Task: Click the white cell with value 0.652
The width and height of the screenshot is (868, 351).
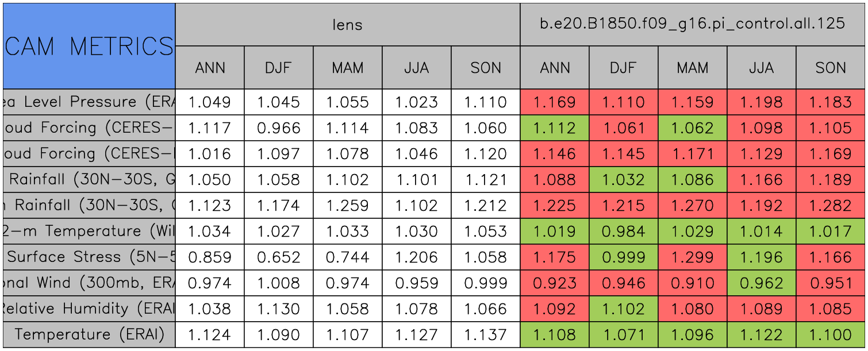Action: 279,257
